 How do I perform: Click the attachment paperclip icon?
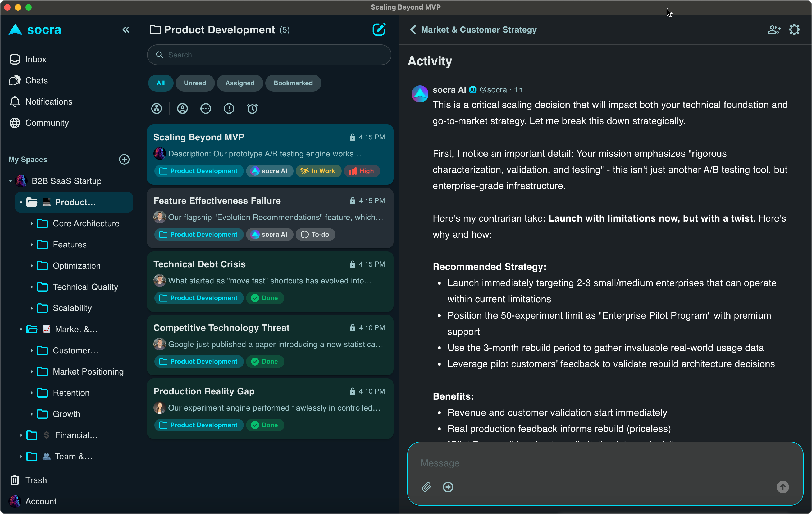click(426, 487)
